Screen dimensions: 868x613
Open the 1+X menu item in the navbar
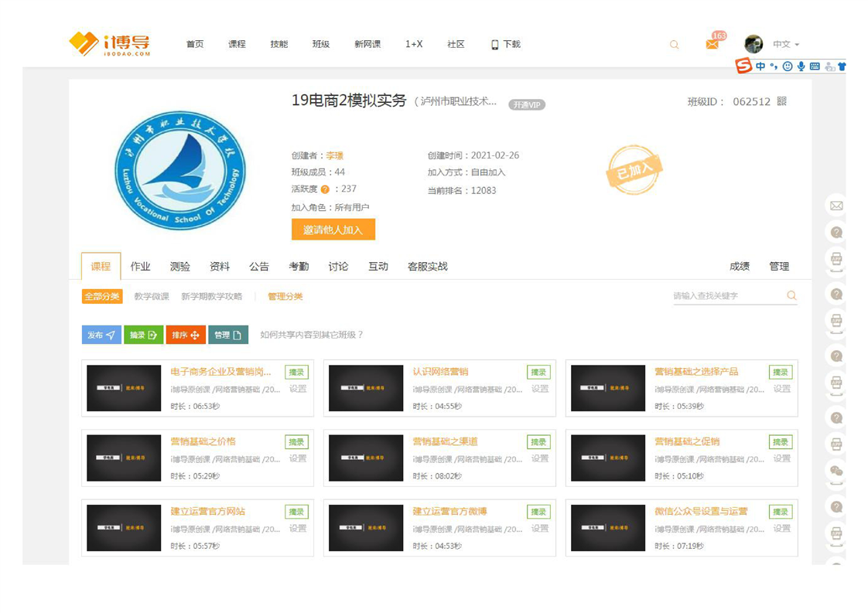414,44
